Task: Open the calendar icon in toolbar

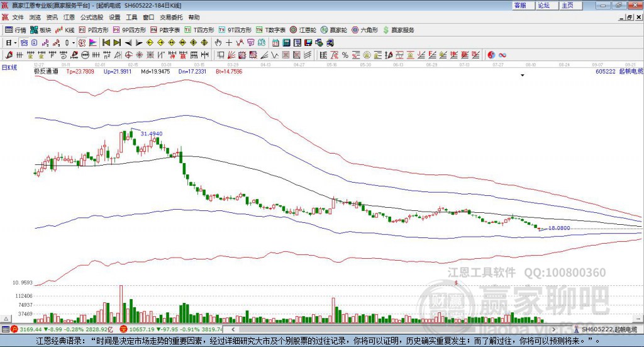Action: click(x=275, y=43)
